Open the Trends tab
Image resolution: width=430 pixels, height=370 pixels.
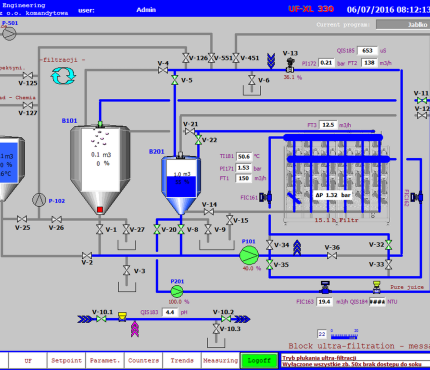coord(182,360)
